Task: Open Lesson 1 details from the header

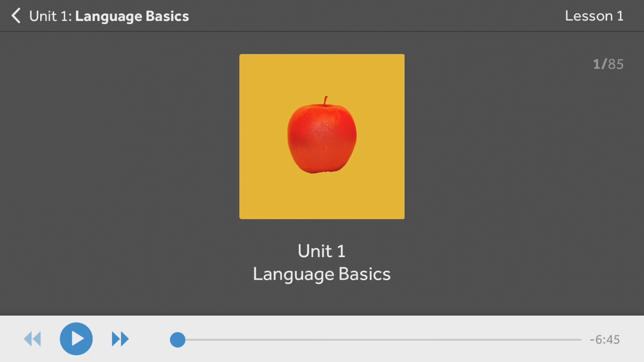Action: [594, 16]
